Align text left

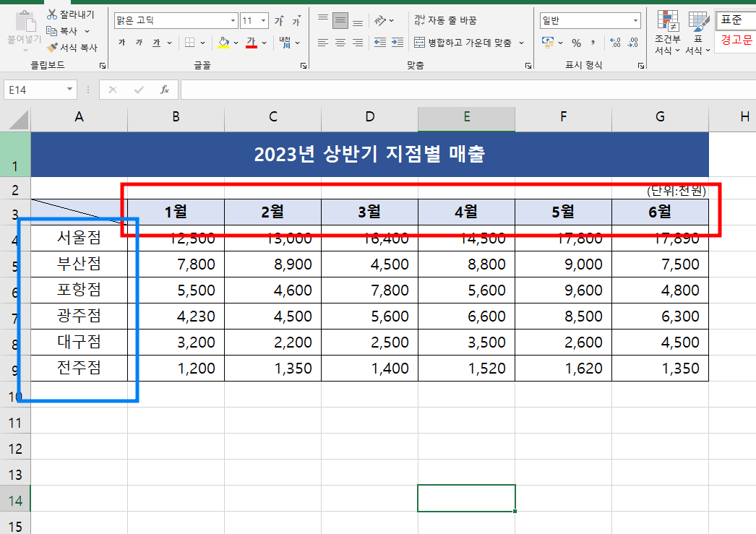(x=323, y=43)
